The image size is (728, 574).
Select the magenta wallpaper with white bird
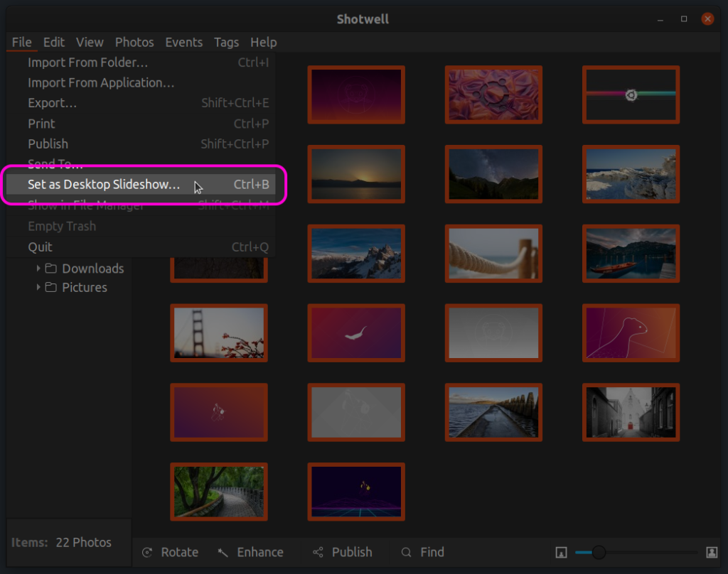pyautogui.click(x=356, y=332)
